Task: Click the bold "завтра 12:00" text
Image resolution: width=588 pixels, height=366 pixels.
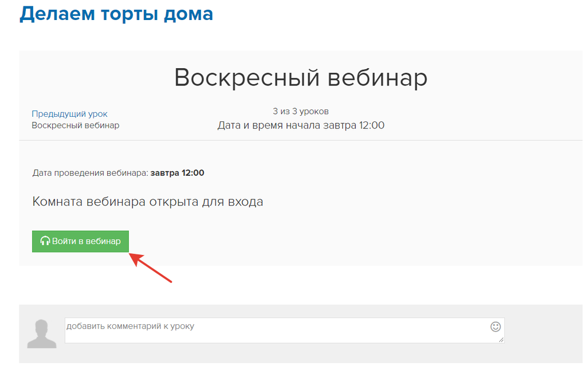Action: click(177, 172)
